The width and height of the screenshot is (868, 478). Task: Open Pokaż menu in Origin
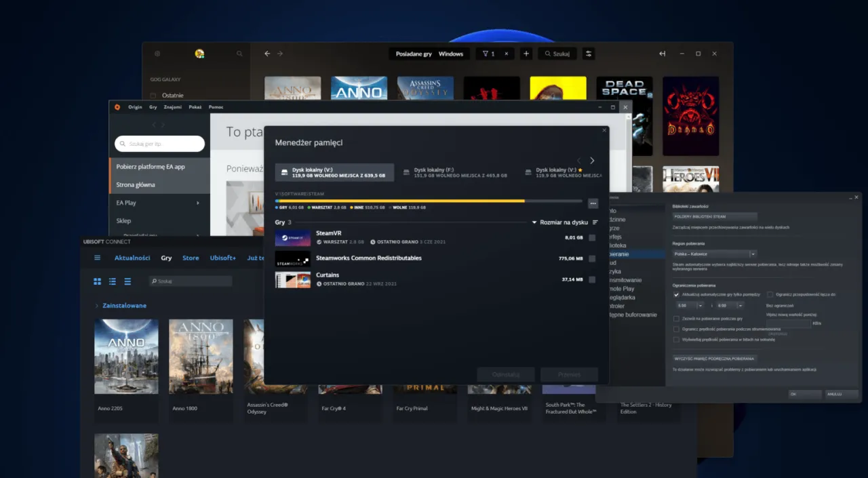coord(195,107)
